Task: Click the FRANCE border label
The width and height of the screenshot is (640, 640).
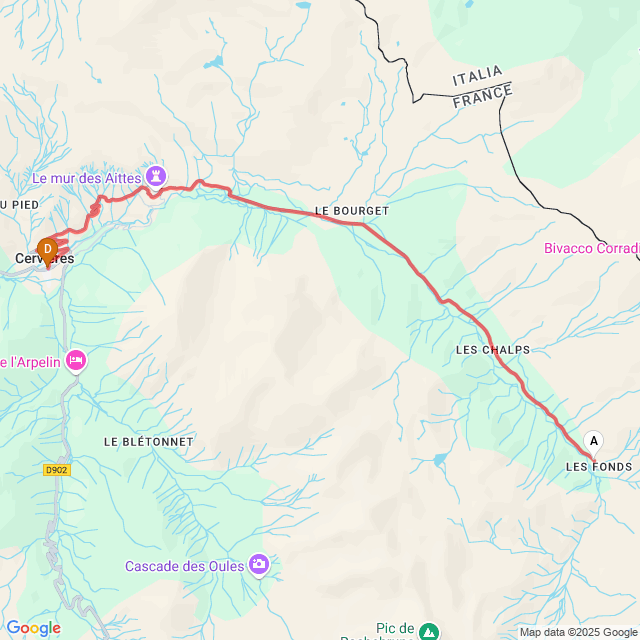Action: (x=482, y=96)
